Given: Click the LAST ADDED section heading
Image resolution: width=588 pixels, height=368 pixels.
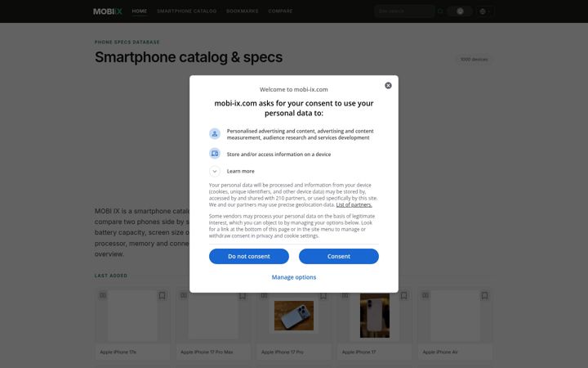Looking at the screenshot, I should (x=111, y=276).
